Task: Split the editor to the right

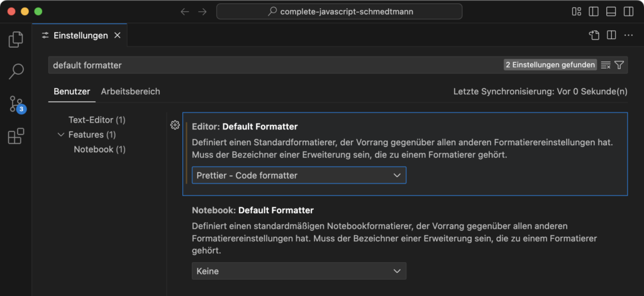Action: click(611, 35)
